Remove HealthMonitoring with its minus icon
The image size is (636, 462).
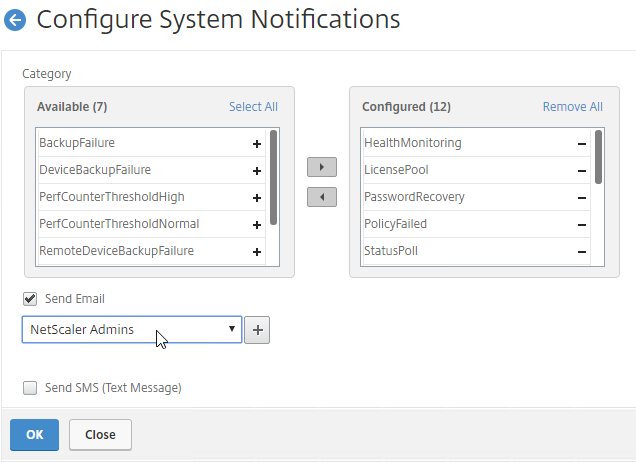582,144
